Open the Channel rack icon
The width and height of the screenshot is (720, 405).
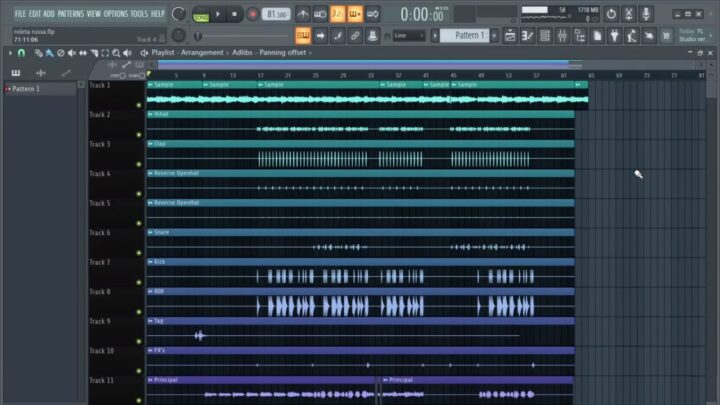click(x=545, y=35)
